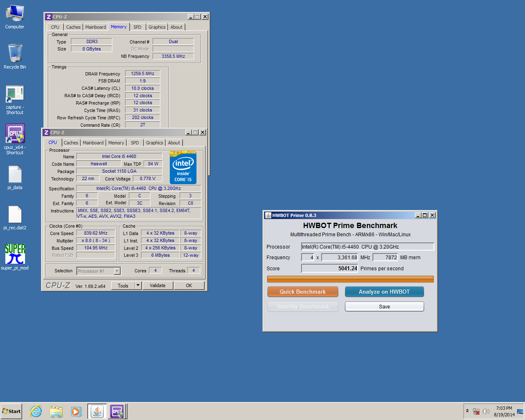Image resolution: width=525 pixels, height=420 pixels.
Task: Click the DRAM Frequency value 1259.5 MHz
Action: pyautogui.click(x=142, y=73)
